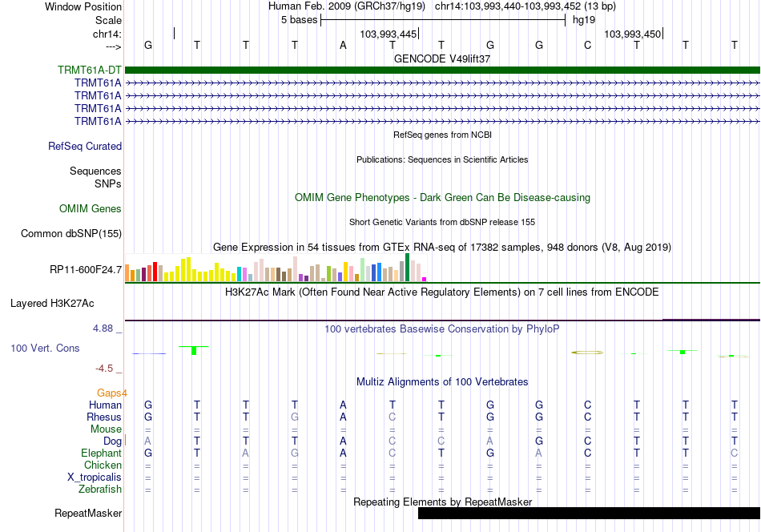The width and height of the screenshot is (761, 532).
Task: Click the C base in the reference sequence row
Action: coord(587,45)
